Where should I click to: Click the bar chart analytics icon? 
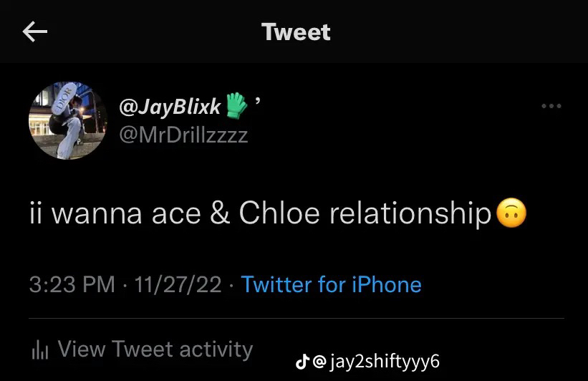click(40, 349)
